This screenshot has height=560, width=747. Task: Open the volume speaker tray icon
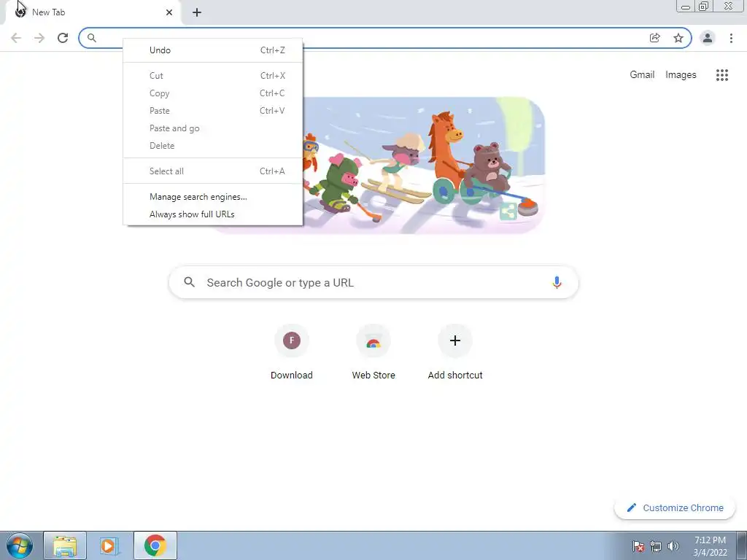click(x=673, y=546)
